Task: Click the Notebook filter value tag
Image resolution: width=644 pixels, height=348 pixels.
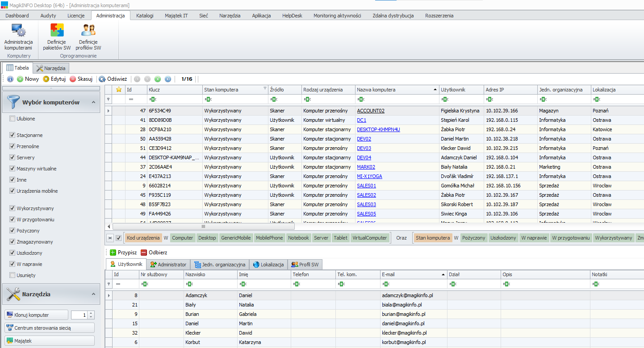Action: [x=298, y=238]
